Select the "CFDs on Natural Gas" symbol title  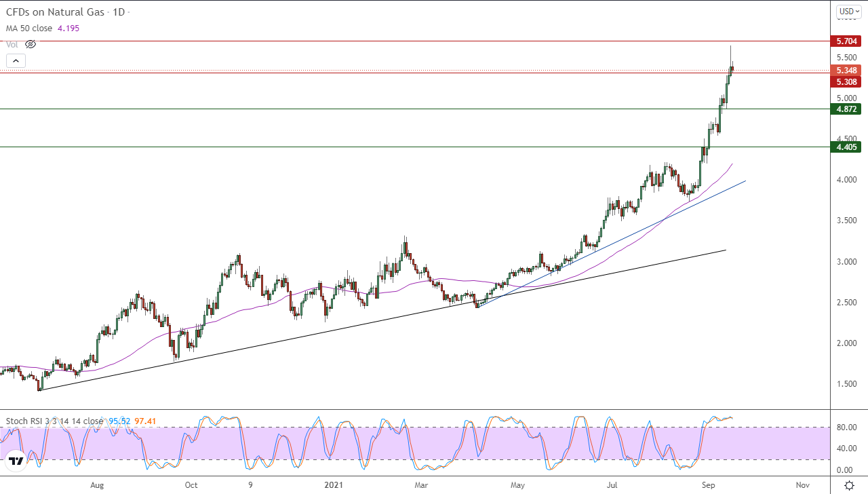pos(55,12)
